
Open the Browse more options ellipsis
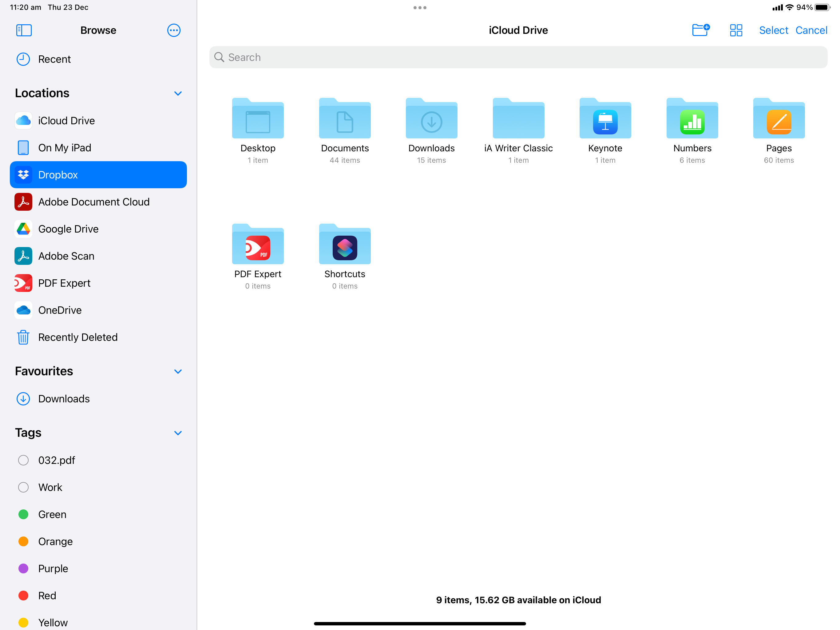(x=173, y=30)
